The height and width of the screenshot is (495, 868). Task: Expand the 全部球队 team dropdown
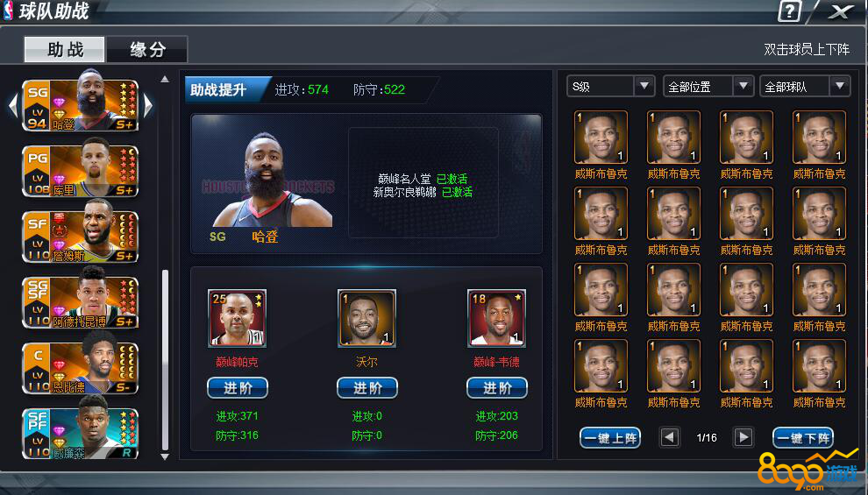[805, 86]
